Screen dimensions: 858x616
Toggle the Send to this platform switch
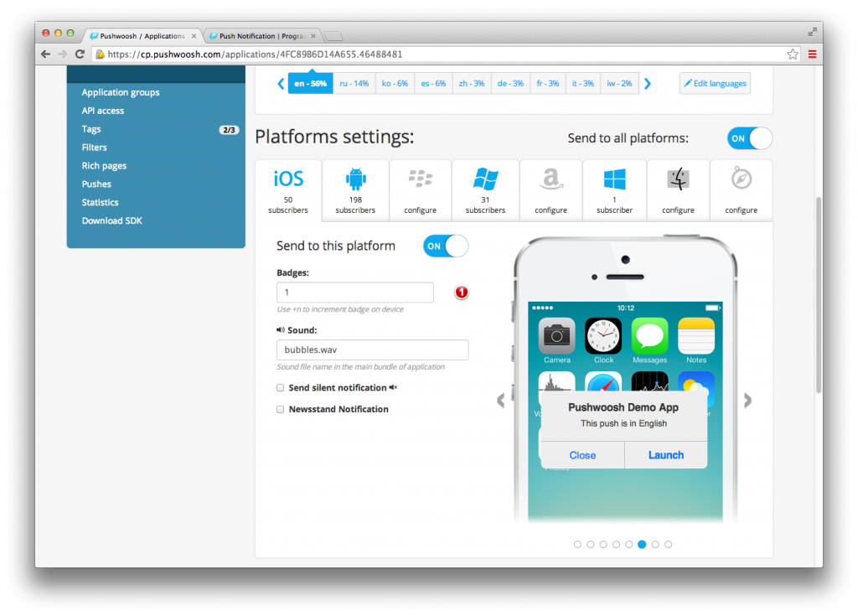(446, 246)
